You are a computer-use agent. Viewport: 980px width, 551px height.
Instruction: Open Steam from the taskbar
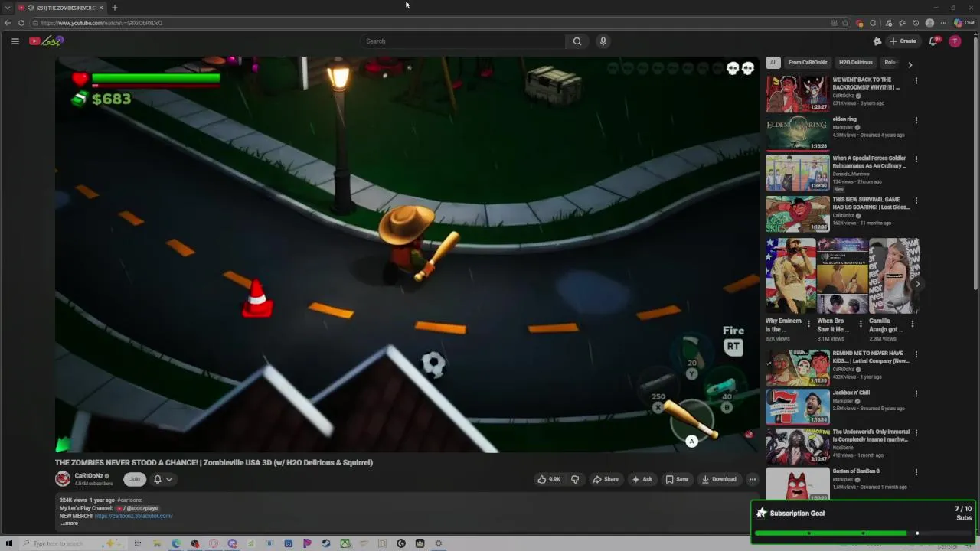(326, 543)
